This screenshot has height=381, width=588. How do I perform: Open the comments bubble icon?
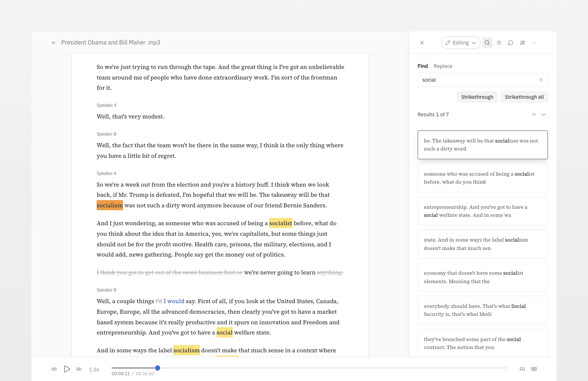pyautogui.click(x=510, y=43)
